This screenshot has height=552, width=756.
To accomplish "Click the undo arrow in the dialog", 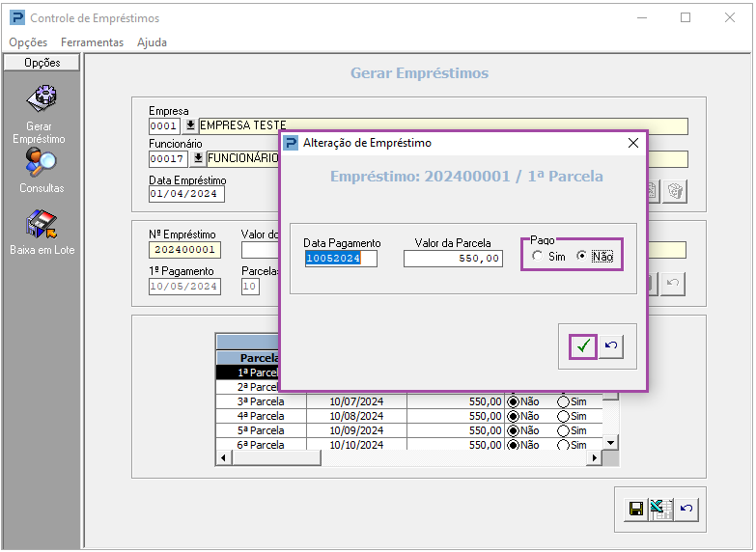I will click(611, 346).
